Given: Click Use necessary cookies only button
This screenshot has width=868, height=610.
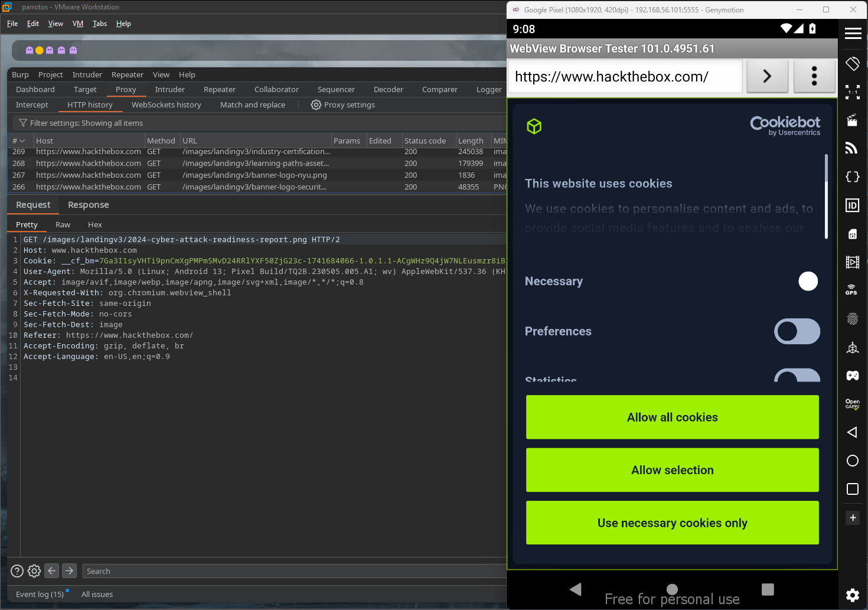Looking at the screenshot, I should coord(672,523).
